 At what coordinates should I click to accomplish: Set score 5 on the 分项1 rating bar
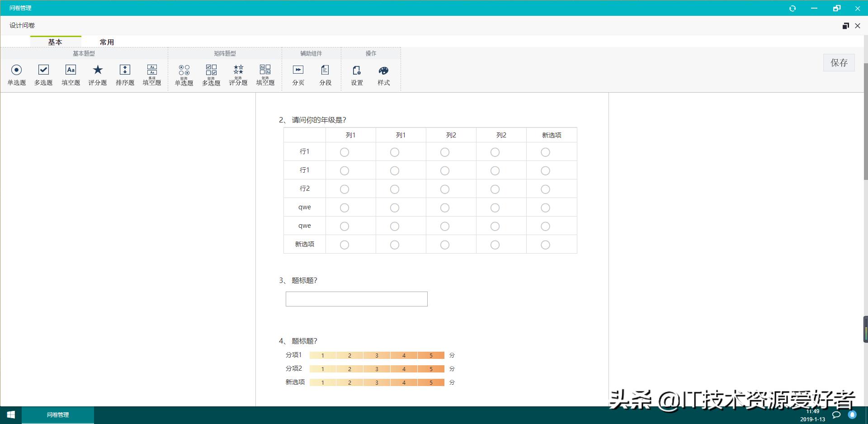(x=431, y=355)
